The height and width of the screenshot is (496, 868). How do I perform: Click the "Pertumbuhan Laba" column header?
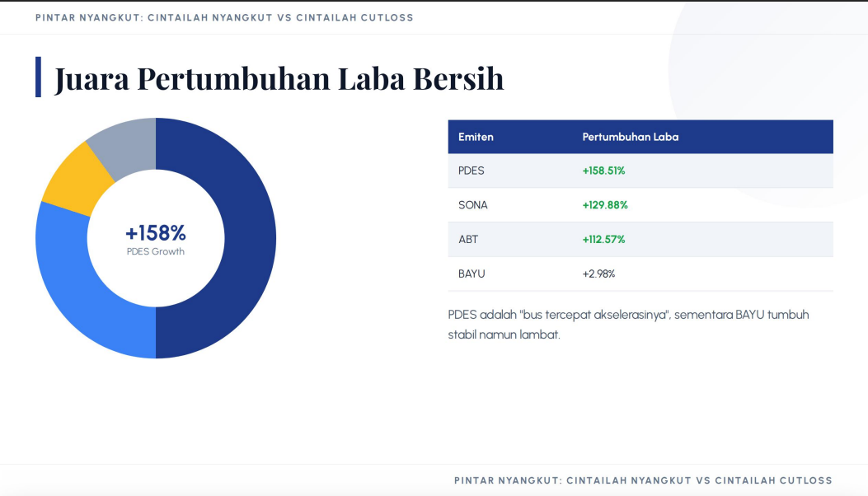click(x=630, y=137)
